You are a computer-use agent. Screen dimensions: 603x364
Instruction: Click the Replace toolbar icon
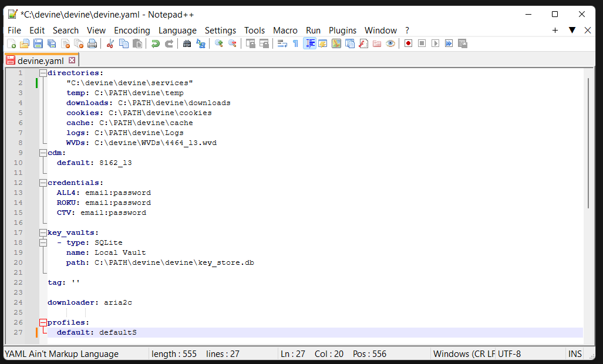pos(200,43)
